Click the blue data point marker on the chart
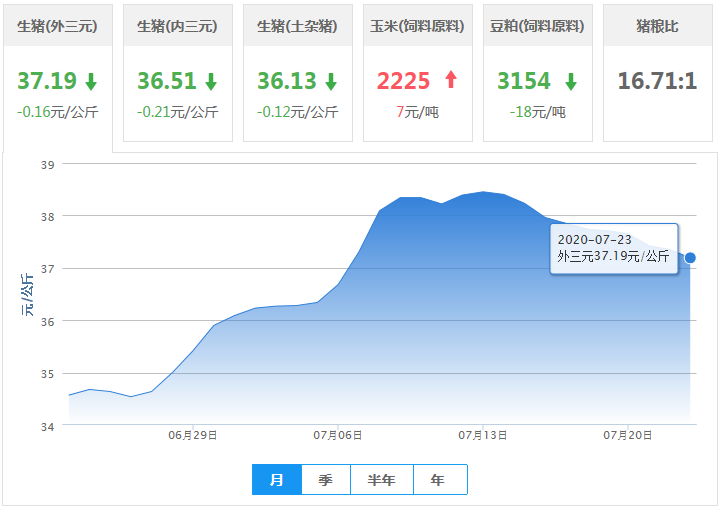The height and width of the screenshot is (510, 721). (x=690, y=258)
